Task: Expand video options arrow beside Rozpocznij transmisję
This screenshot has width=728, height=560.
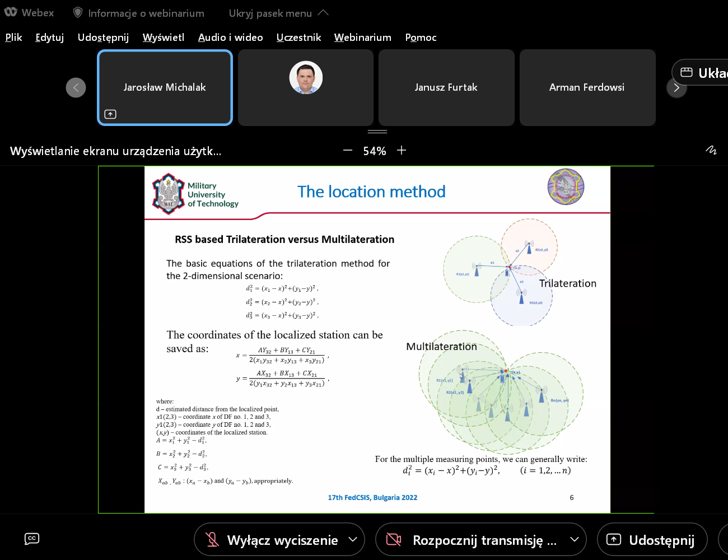Action: point(574,540)
